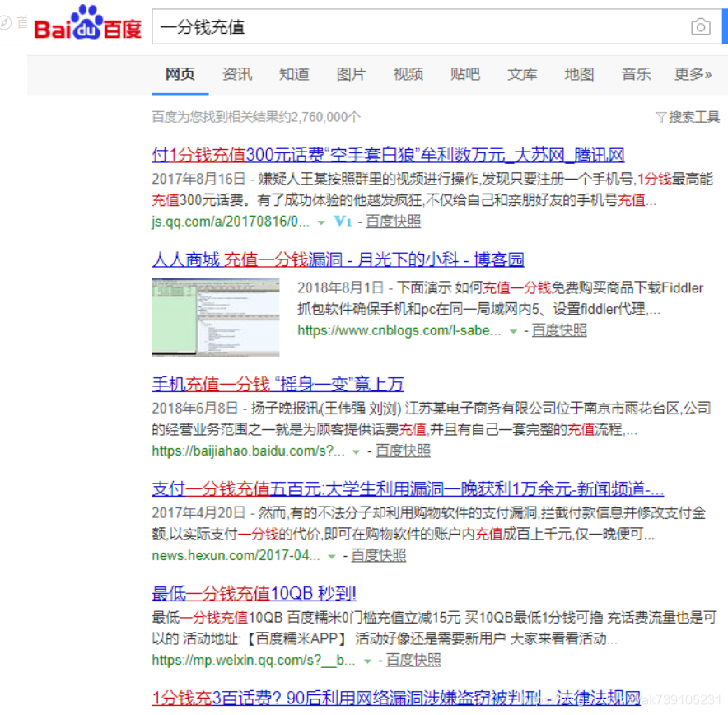This screenshot has width=728, height=715.
Task: Go to the 贴吧 tab
Action: click(465, 74)
